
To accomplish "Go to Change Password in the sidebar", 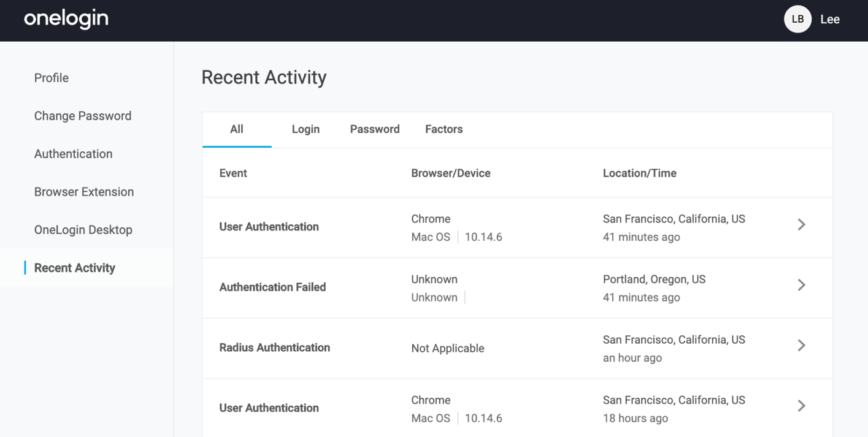I will (x=83, y=116).
